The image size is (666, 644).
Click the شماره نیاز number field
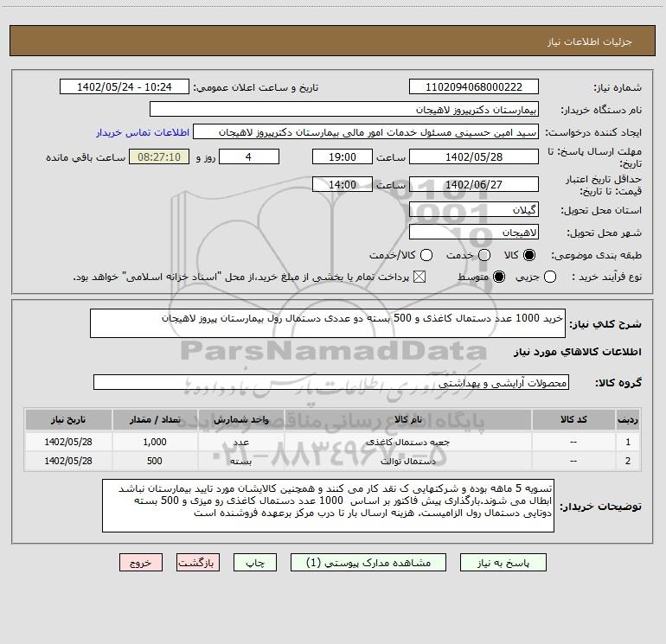(474, 87)
